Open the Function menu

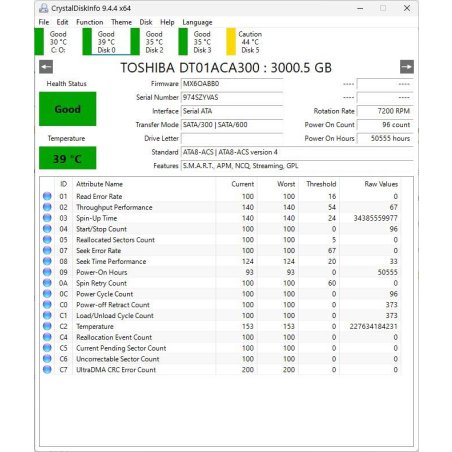point(90,22)
